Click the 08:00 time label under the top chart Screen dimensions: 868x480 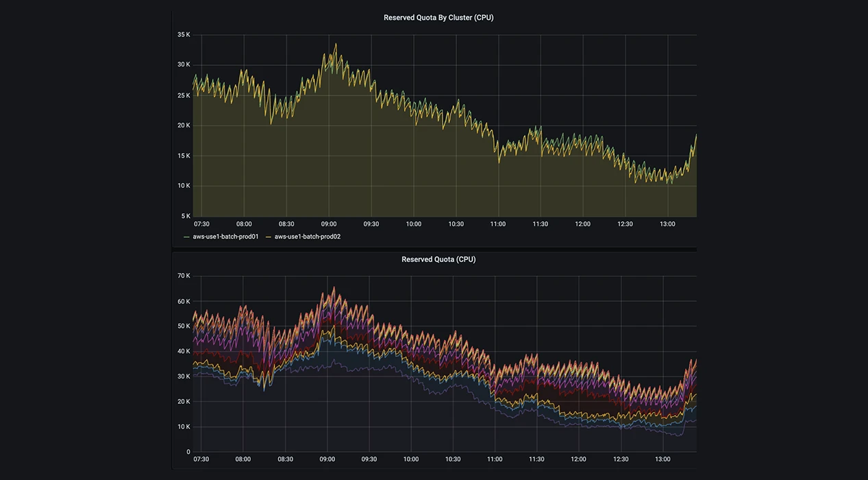(244, 224)
